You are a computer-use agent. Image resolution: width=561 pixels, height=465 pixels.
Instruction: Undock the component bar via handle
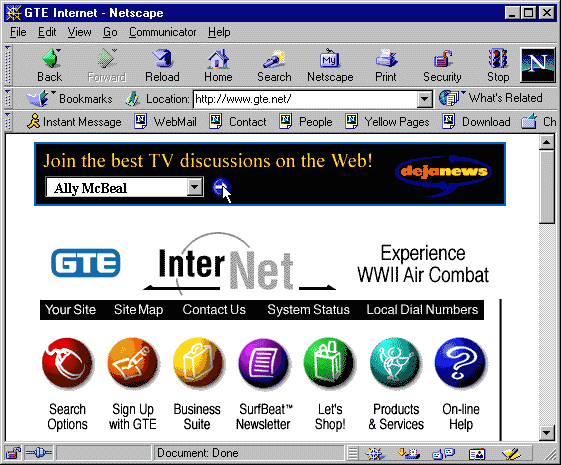click(x=353, y=454)
